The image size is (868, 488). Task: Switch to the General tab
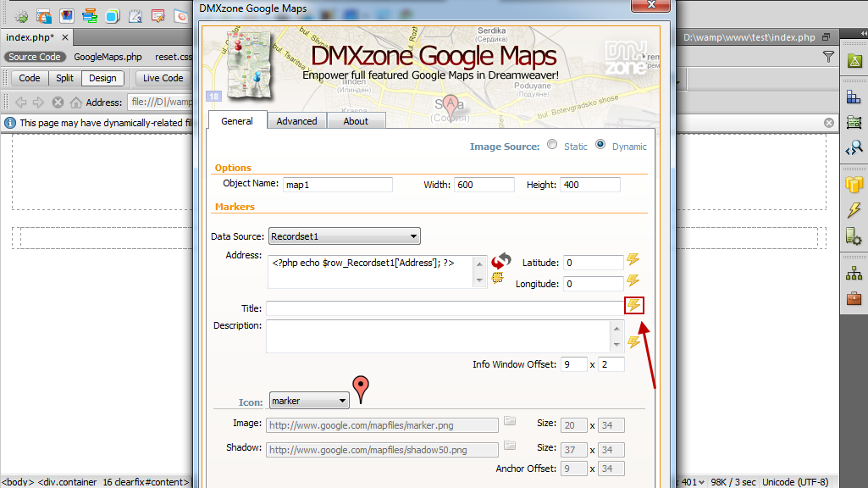tap(237, 121)
